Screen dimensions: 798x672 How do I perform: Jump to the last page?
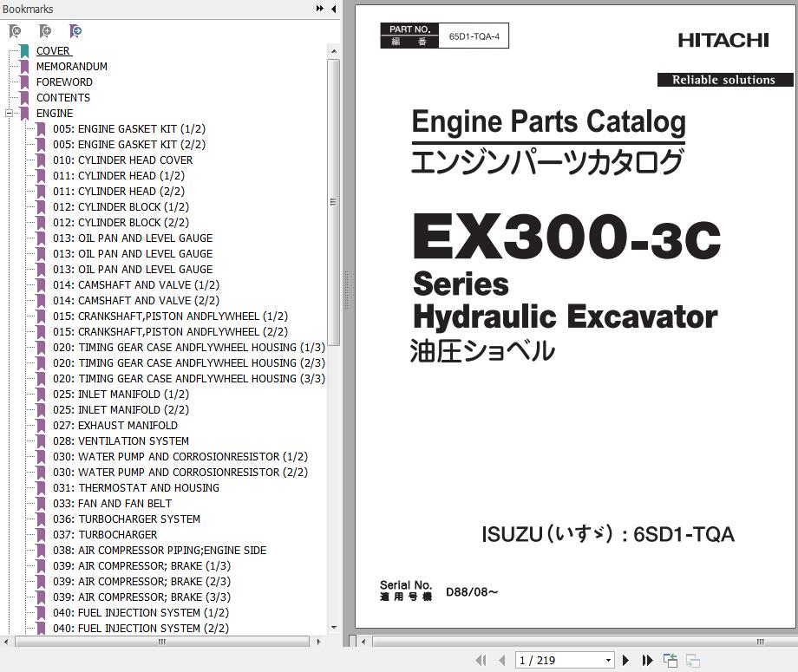pos(647,661)
